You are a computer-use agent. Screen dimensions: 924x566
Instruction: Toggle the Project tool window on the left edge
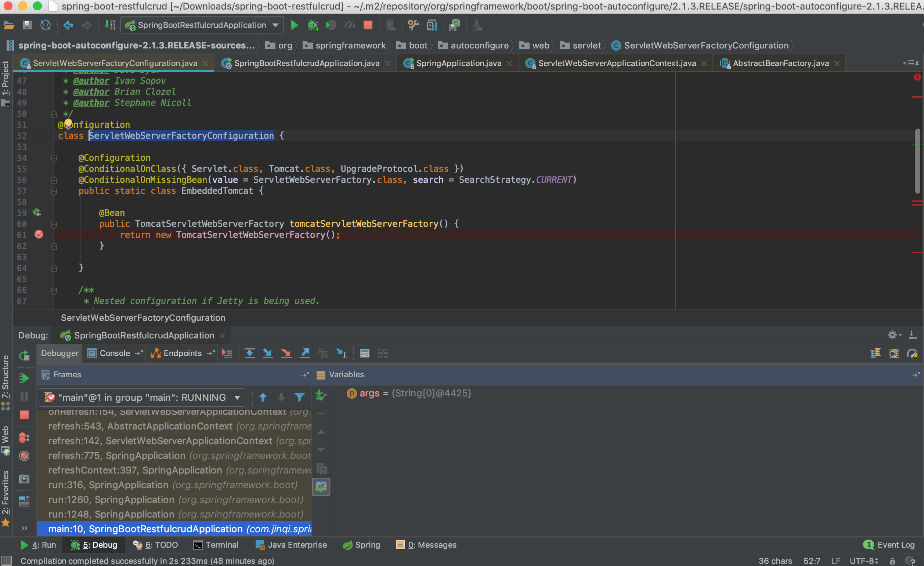coord(6,84)
